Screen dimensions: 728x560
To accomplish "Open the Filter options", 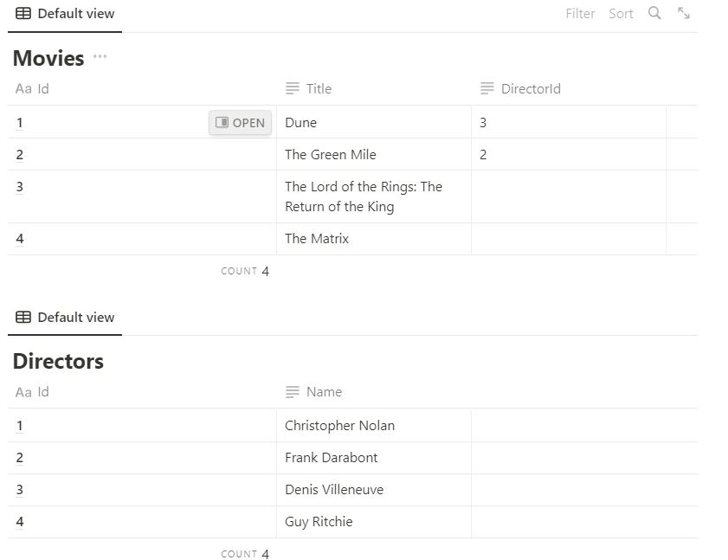I will pyautogui.click(x=580, y=14).
